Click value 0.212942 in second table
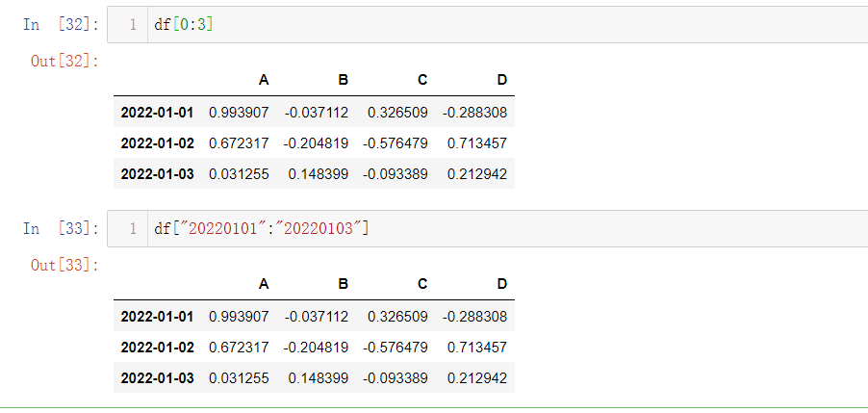868x413 pixels. (476, 378)
